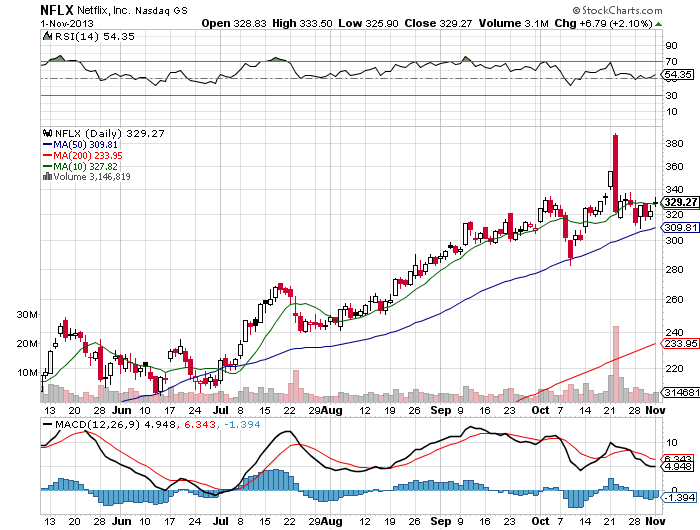Click the 233.95 MA(200) axis tag

tap(680, 343)
